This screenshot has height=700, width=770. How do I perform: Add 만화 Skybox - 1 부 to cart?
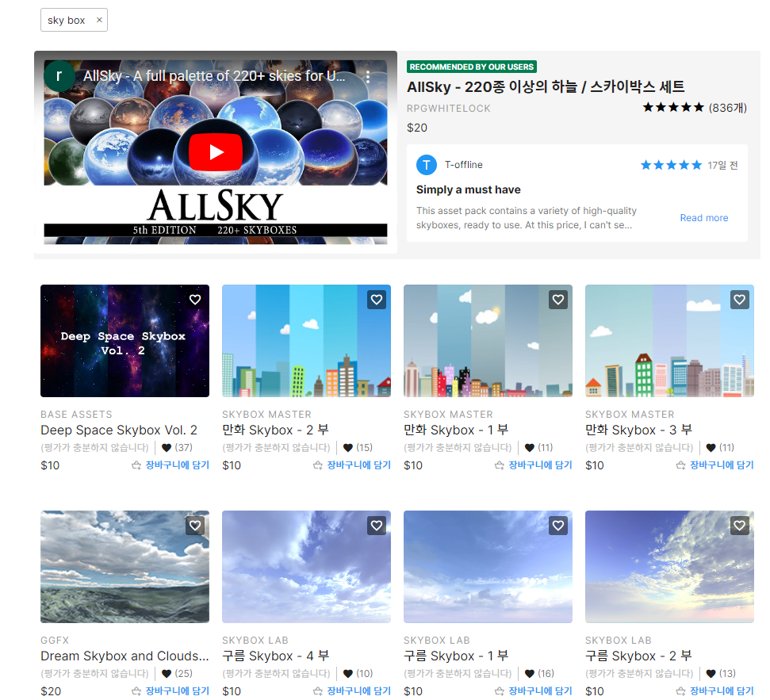click(x=534, y=465)
